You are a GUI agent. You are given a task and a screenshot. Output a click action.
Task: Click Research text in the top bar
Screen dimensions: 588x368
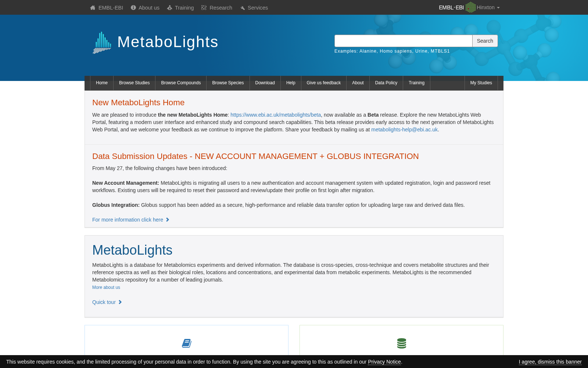click(221, 8)
